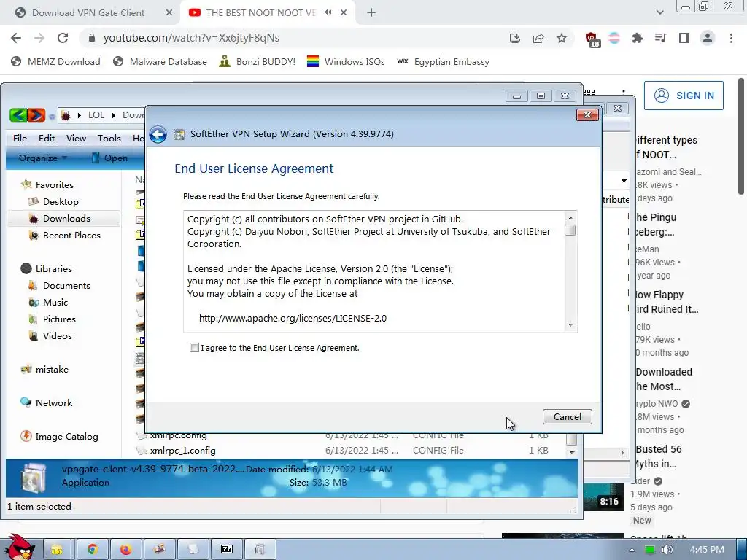Show hidden system tray icons arrow
747x560 pixels.
(x=632, y=550)
